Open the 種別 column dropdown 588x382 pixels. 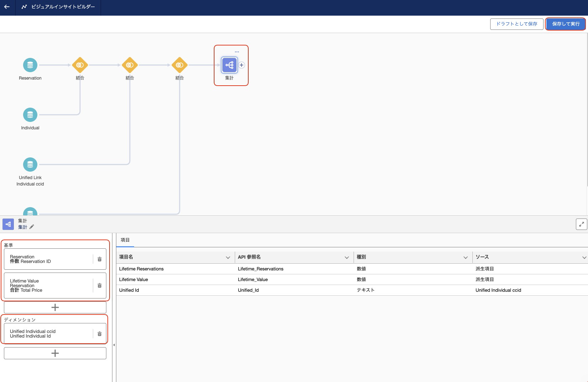coord(466,257)
